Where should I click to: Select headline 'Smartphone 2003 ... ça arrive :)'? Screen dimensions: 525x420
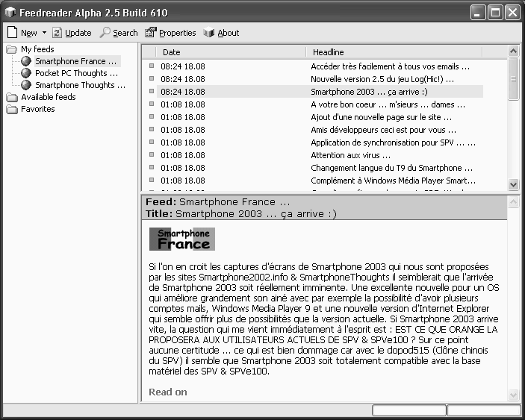(x=370, y=92)
